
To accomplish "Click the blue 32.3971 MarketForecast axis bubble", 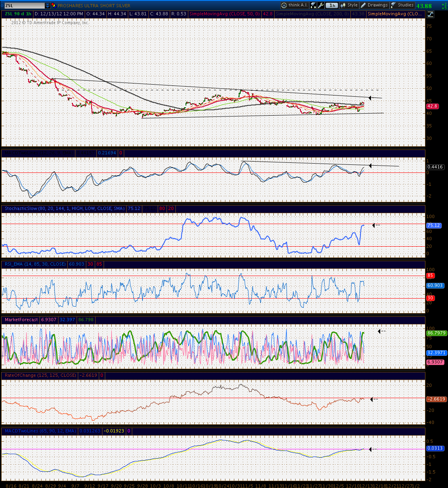I will (x=436, y=353).
